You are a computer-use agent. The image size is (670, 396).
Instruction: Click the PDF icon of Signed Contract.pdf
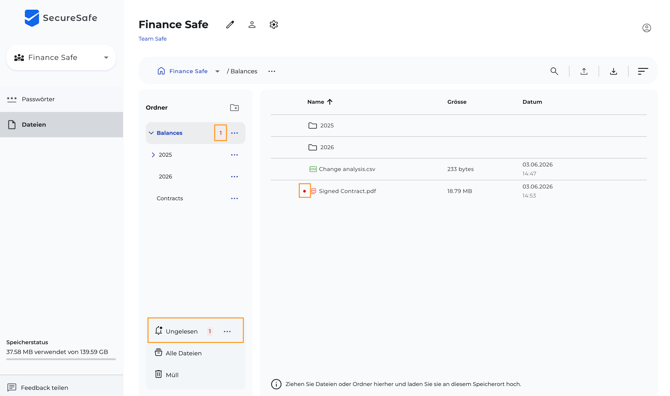click(x=313, y=191)
